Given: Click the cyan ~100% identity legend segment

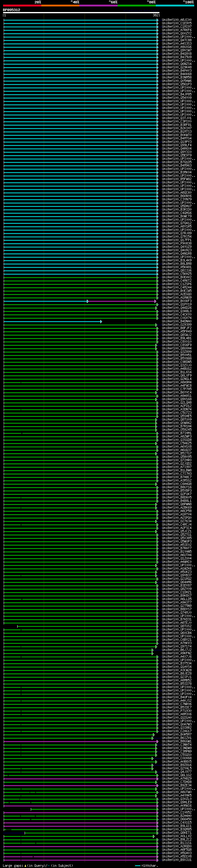Looking at the screenshot, I should (175, 6).
